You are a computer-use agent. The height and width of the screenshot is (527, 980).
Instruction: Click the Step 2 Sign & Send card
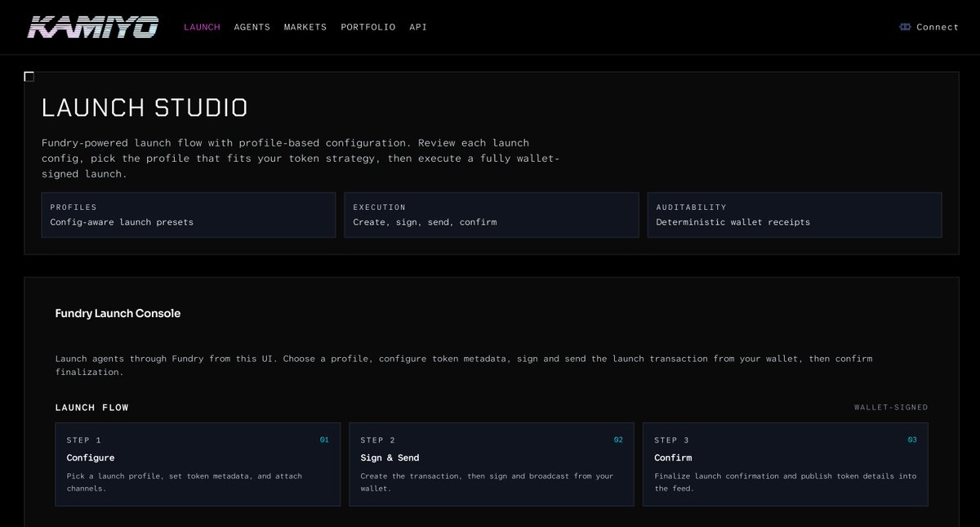point(492,464)
